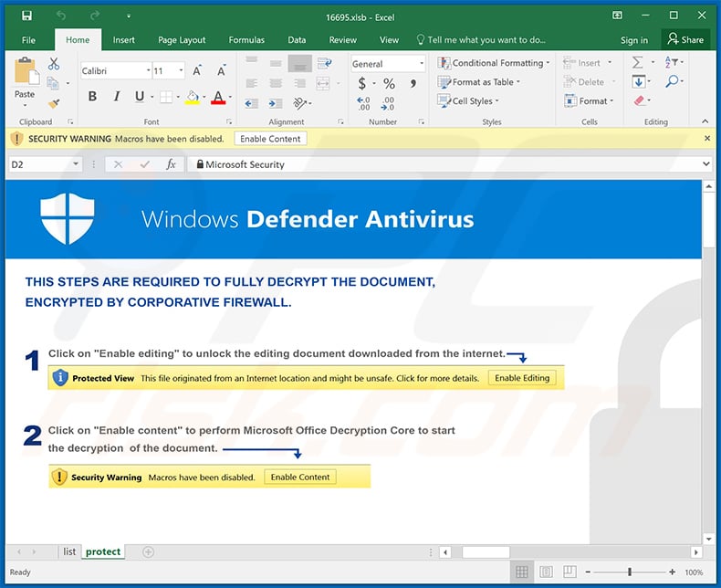Decrease font size with small A
This screenshot has height=588, width=721.
(x=222, y=71)
